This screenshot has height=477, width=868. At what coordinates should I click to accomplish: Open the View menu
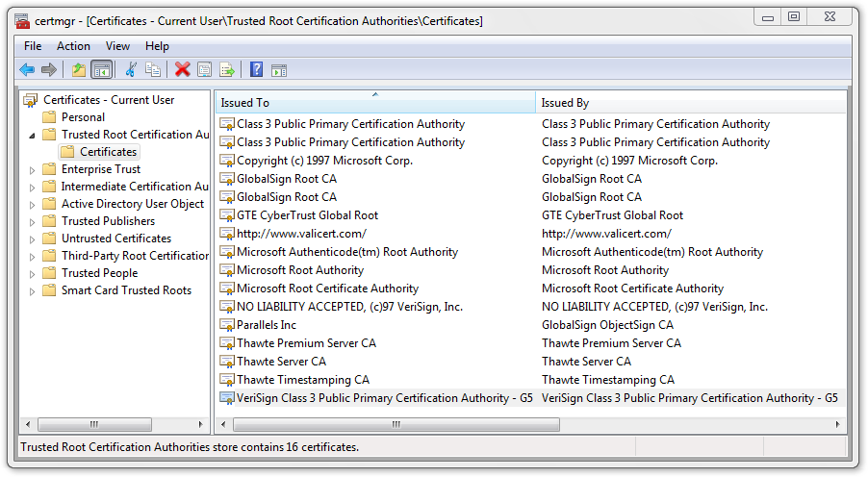coord(117,46)
